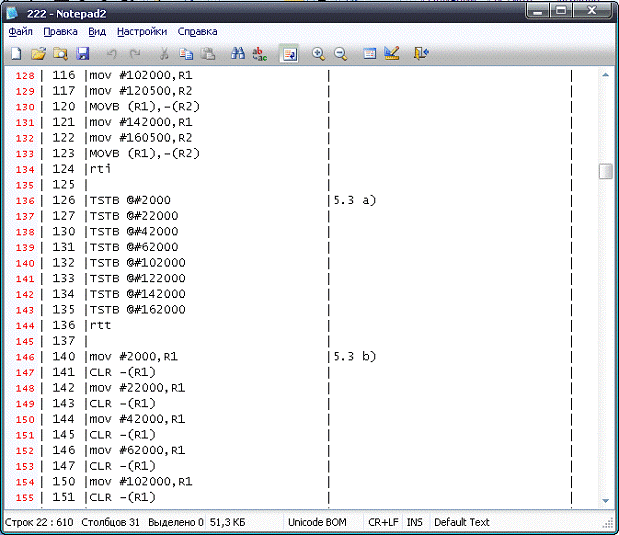619x535 pixels.
Task: Click the Default Text scheme status field
Action: pyautogui.click(x=461, y=522)
